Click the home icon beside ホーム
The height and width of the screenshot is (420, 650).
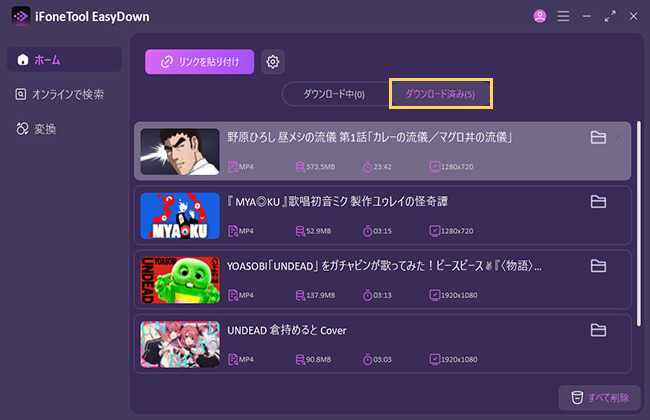[x=23, y=60]
